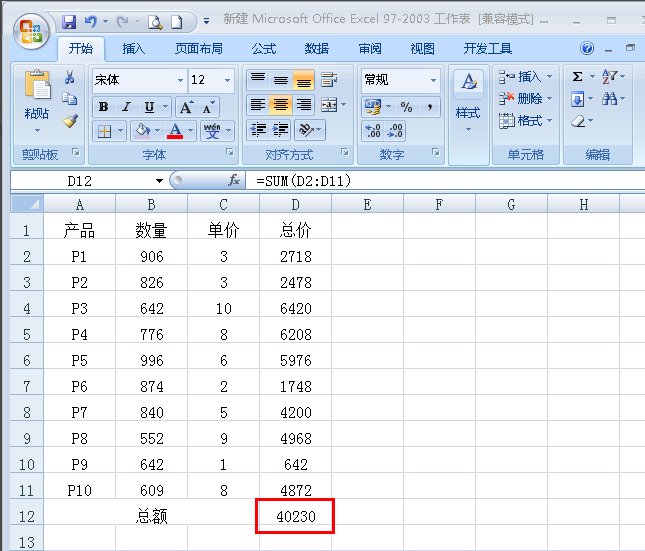Decrease indent
645x551 pixels.
point(258,130)
